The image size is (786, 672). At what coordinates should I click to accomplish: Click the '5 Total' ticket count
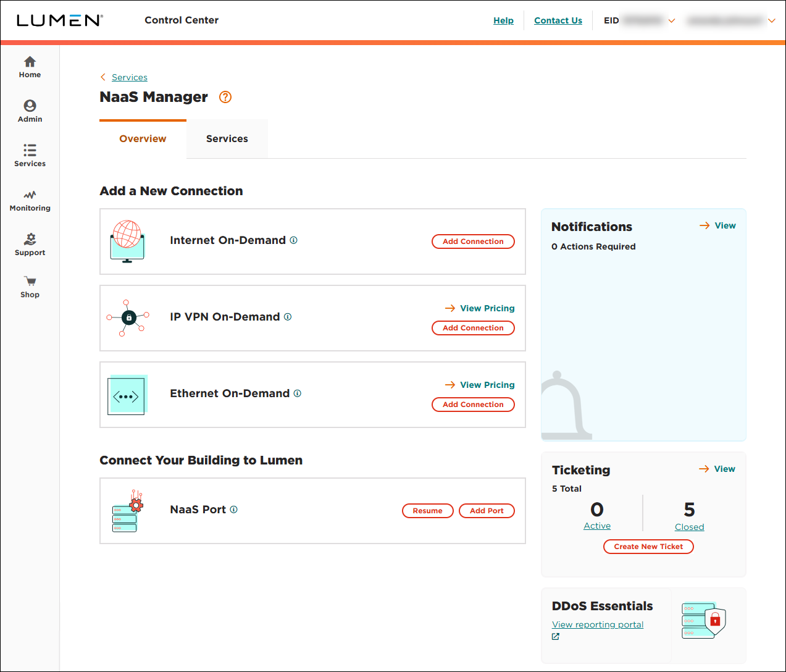click(567, 489)
